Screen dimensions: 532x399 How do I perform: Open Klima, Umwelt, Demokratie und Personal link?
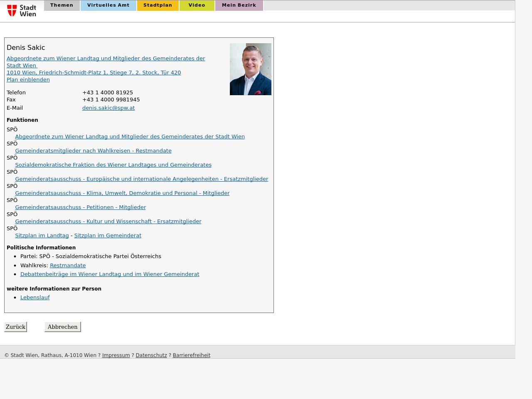click(122, 193)
